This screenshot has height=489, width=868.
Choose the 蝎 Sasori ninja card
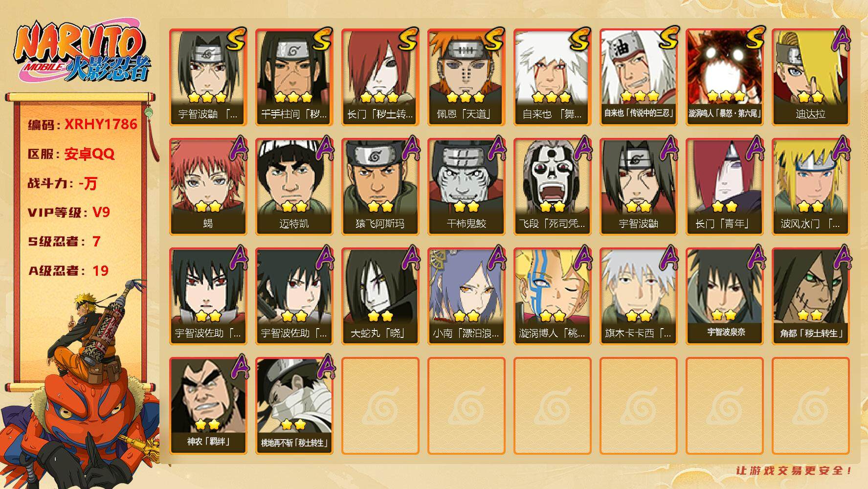[x=208, y=186]
